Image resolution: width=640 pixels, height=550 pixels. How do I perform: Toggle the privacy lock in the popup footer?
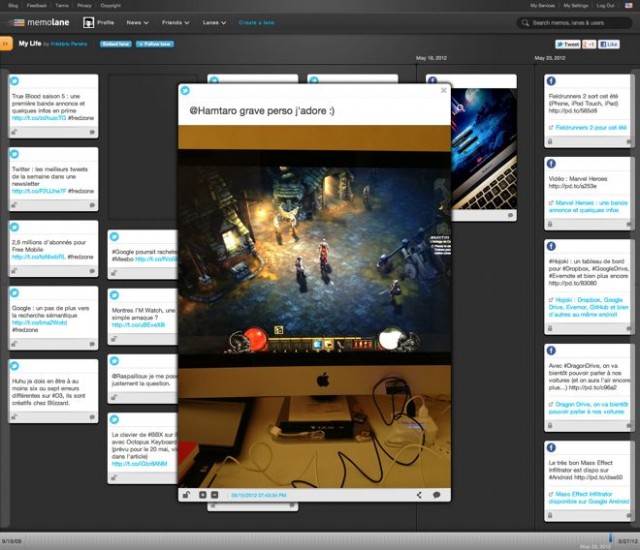(x=186, y=495)
